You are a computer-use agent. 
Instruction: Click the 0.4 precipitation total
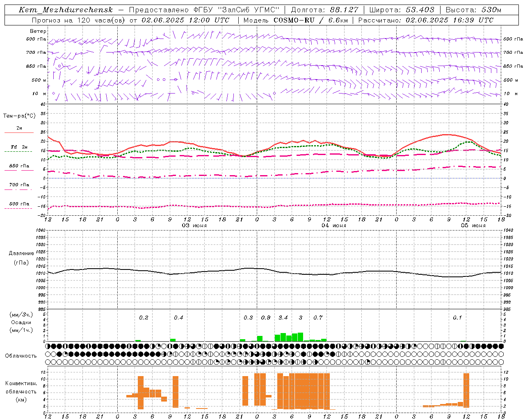(178, 317)
